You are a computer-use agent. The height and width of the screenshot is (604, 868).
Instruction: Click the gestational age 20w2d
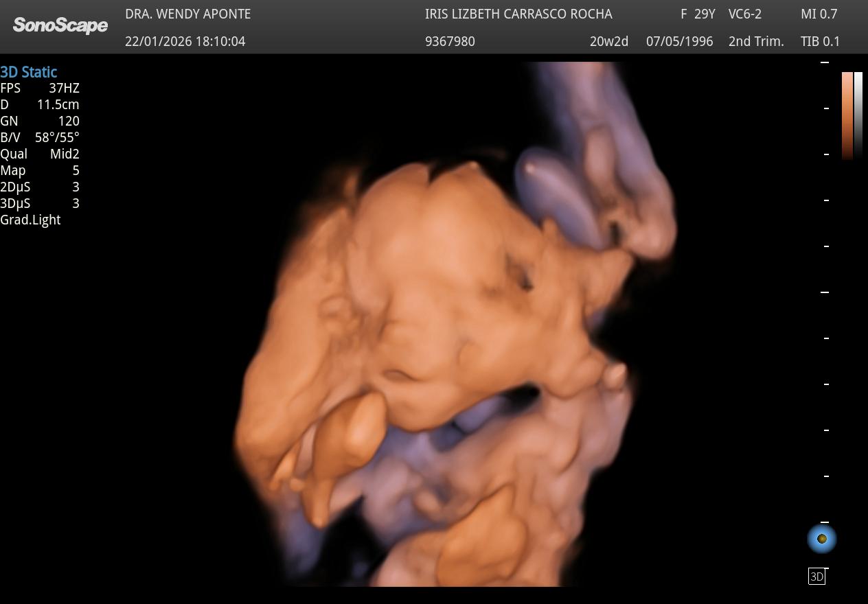click(x=609, y=41)
